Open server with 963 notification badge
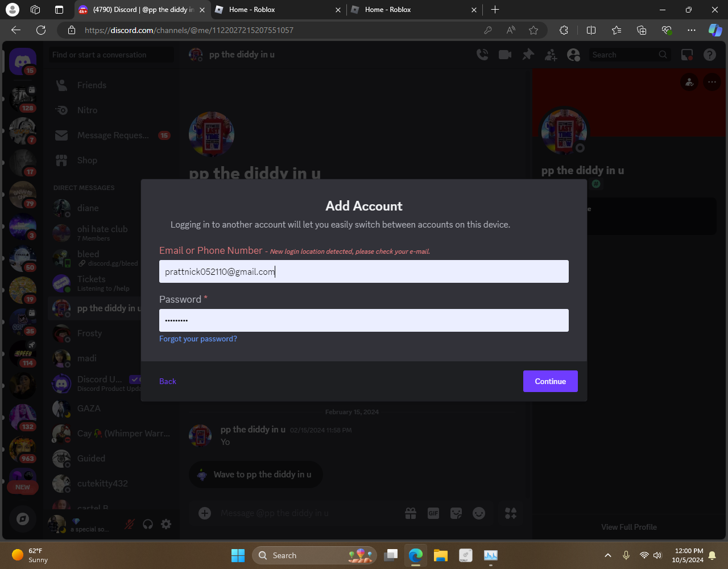The width and height of the screenshot is (728, 569). 23,449
